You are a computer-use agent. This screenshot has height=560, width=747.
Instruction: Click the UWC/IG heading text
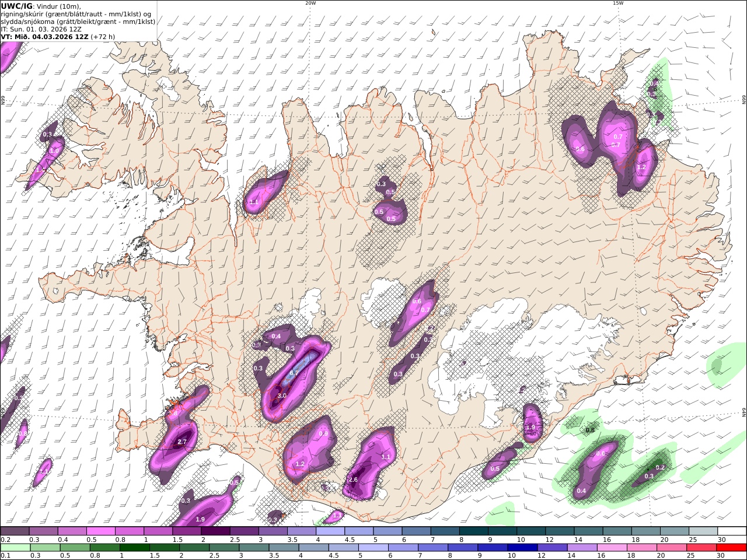pyautogui.click(x=16, y=6)
